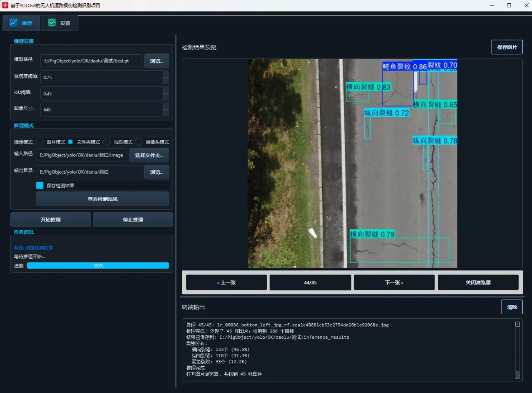Click the 置信度阈值 value field
Image resolution: width=532 pixels, height=393 pixels.
point(101,77)
